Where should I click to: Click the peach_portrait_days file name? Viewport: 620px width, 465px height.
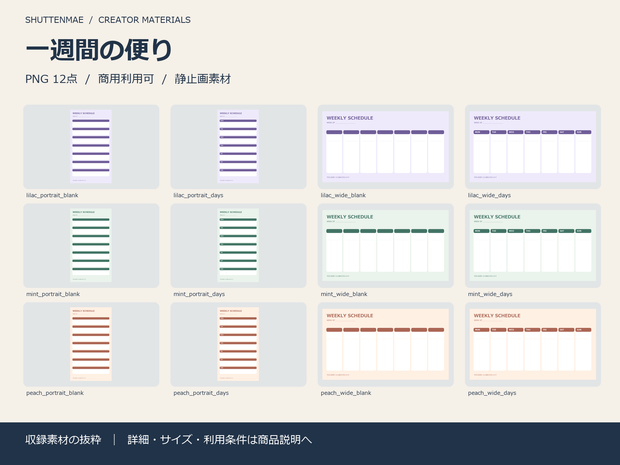[x=201, y=393]
